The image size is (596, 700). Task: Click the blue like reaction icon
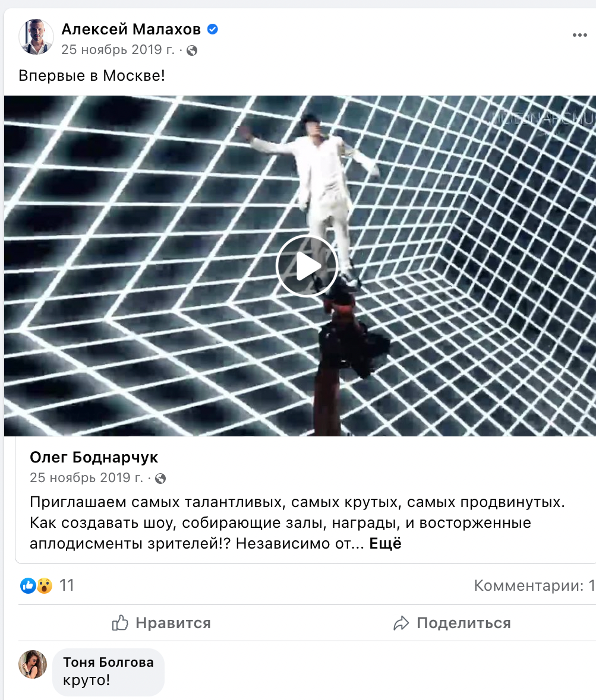click(28, 585)
